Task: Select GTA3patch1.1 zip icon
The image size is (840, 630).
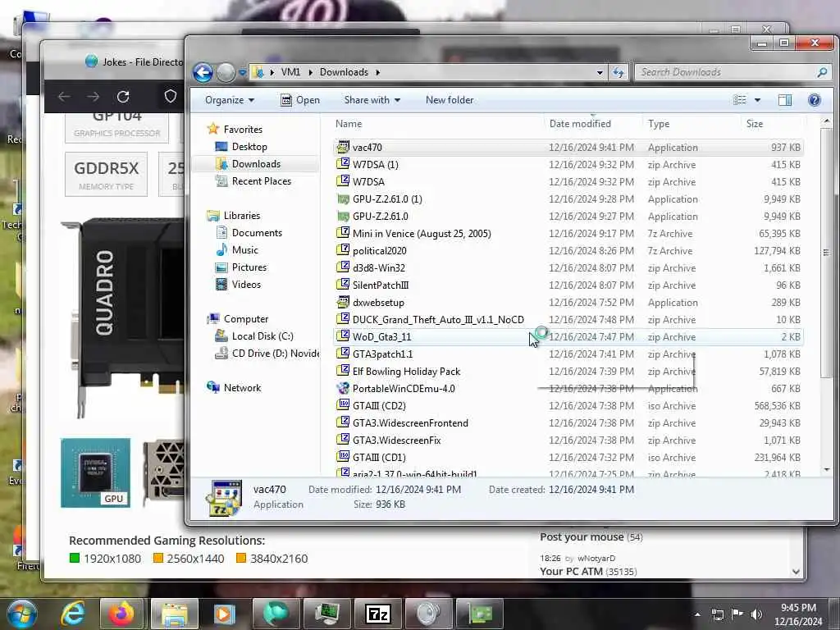Action: [343, 354]
